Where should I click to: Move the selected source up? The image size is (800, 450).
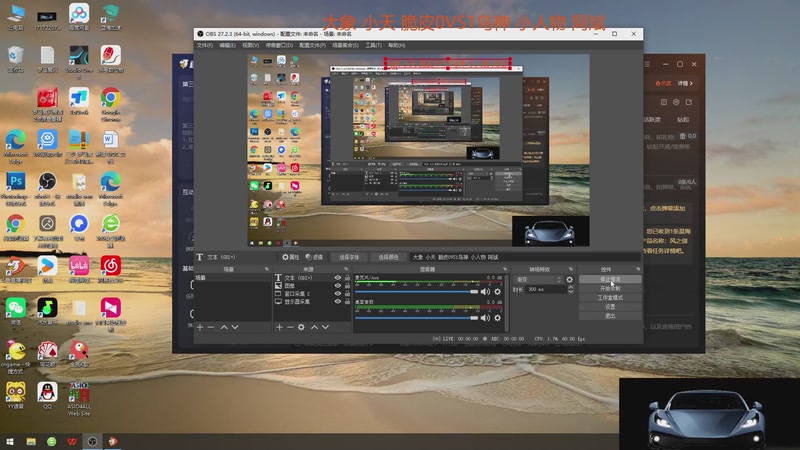pos(314,327)
